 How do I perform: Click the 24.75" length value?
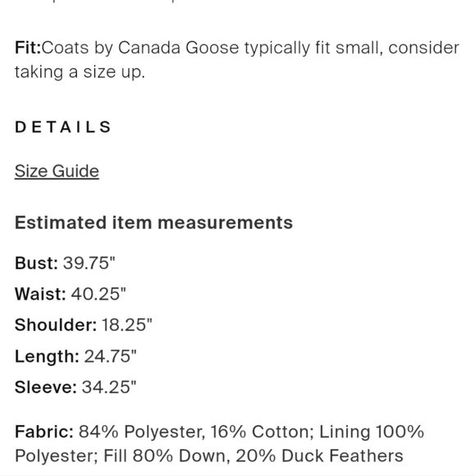click(111, 356)
